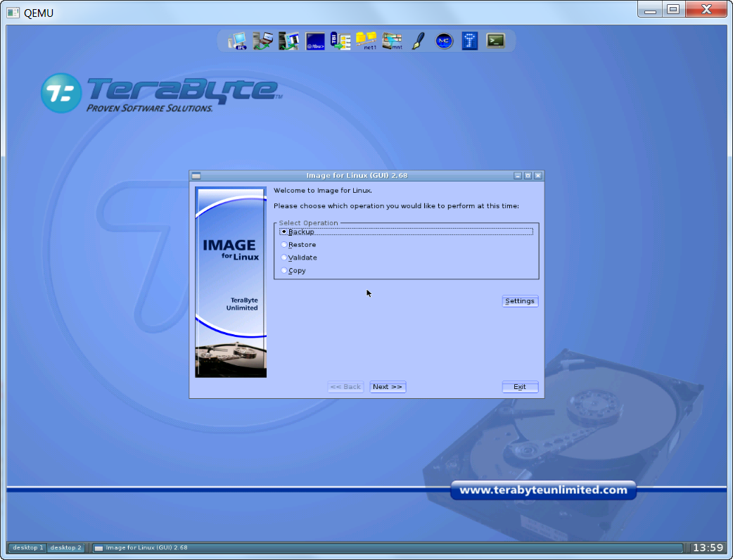This screenshot has height=560, width=733.
Task: Open the laptop network transfer icon
Action: pyautogui.click(x=263, y=41)
